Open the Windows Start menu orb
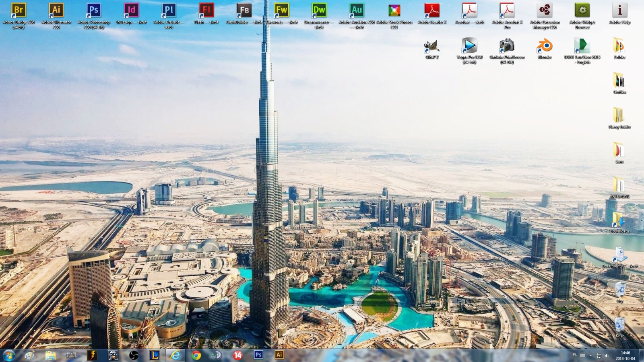Screen dimensions: 644x362 [x=9, y=355]
